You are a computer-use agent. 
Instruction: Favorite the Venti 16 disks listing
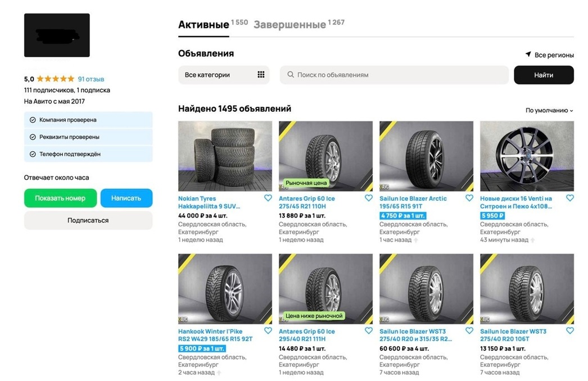pyautogui.click(x=570, y=198)
